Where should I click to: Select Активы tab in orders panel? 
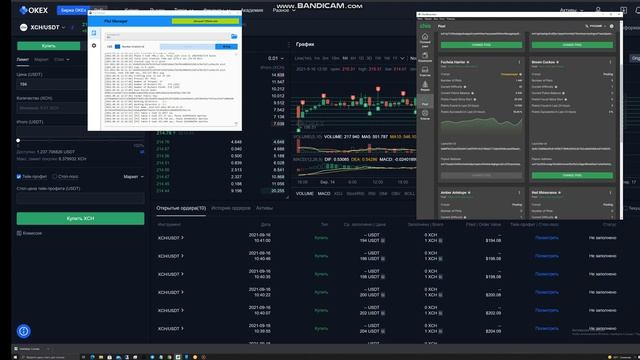tap(264, 208)
